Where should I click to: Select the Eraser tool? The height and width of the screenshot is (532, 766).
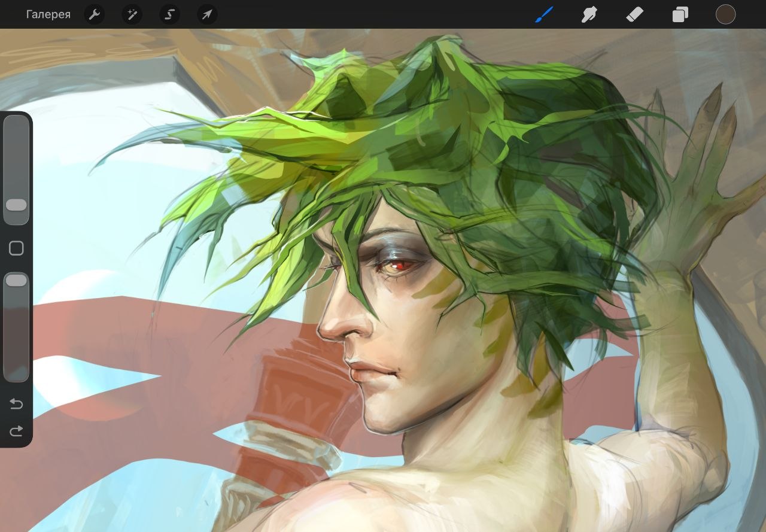click(x=634, y=14)
